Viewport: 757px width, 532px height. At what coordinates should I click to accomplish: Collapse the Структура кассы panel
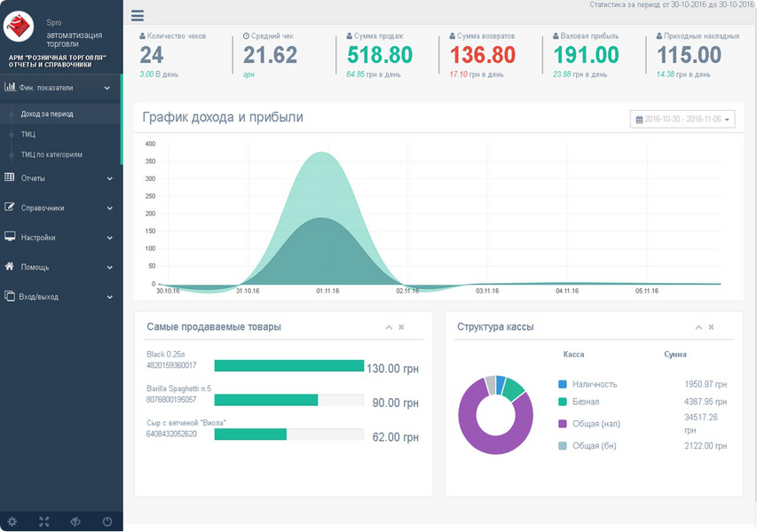[x=698, y=327]
